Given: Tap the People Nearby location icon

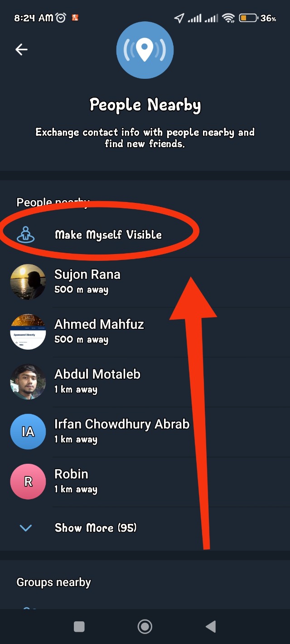Looking at the screenshot, I should [145, 50].
